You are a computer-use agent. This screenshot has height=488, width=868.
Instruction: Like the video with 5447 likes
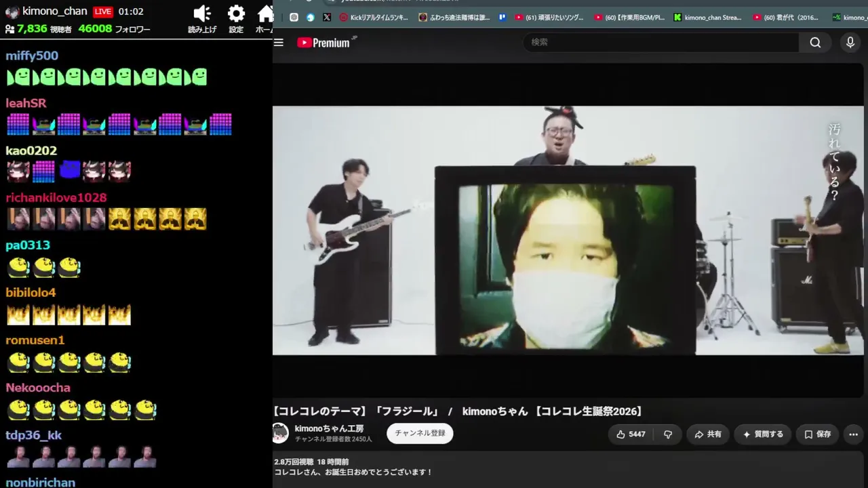(x=631, y=434)
